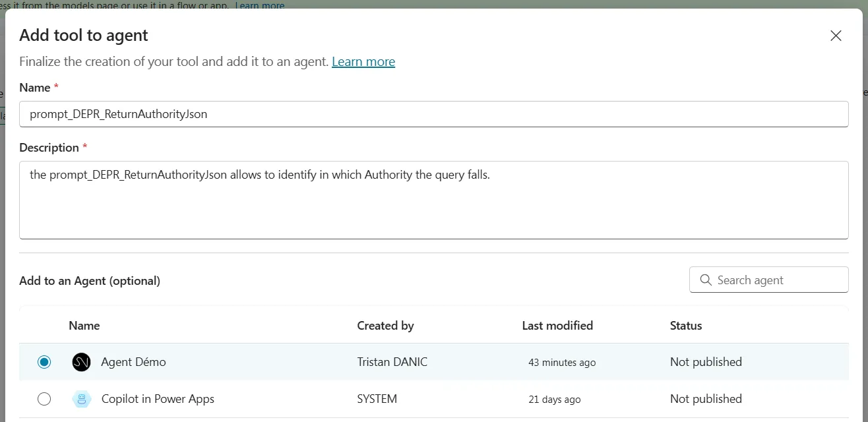Click the 43 minutes ago value
Screen dimensions: 868x422
562,362
